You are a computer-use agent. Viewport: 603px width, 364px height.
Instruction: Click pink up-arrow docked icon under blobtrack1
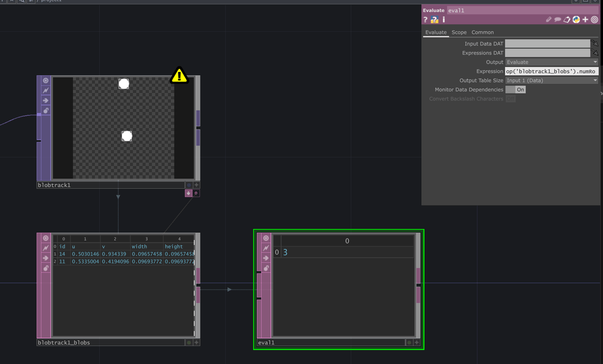196,193
